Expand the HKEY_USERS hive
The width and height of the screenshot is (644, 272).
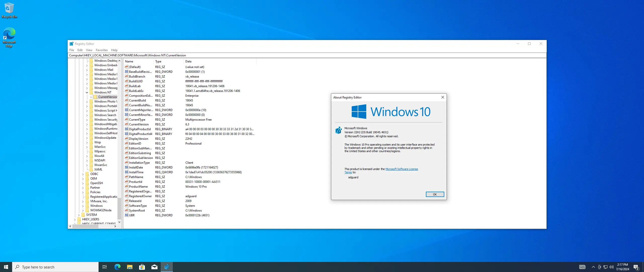pos(75,219)
